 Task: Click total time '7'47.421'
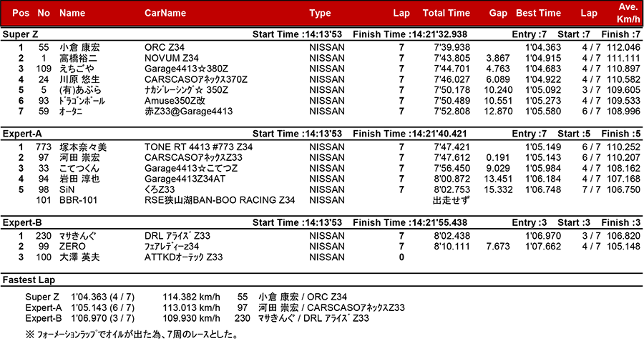pos(452,147)
